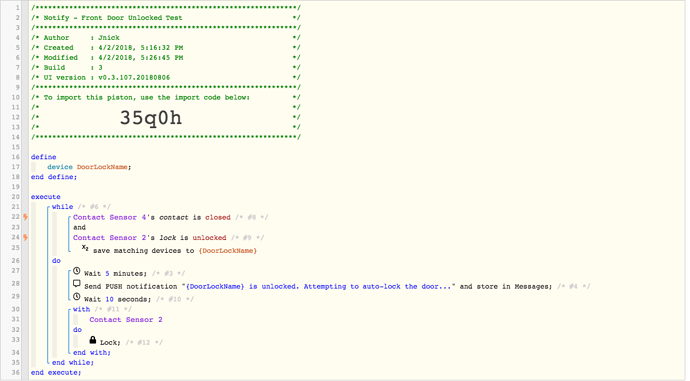Click the speech bubble icon for PUSH notification
690x381 pixels.
[x=77, y=284]
